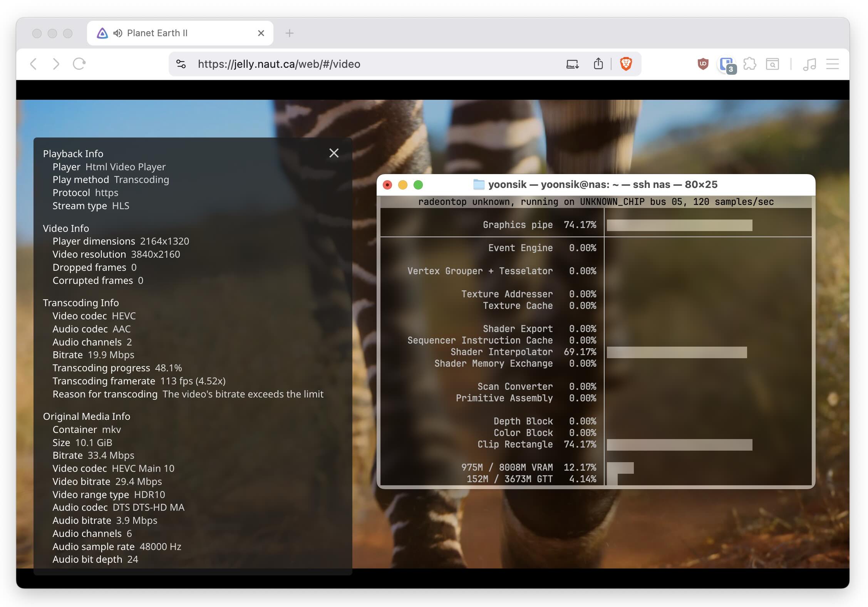Click the Brave Shields lion icon
This screenshot has height=607, width=868.
coord(626,64)
